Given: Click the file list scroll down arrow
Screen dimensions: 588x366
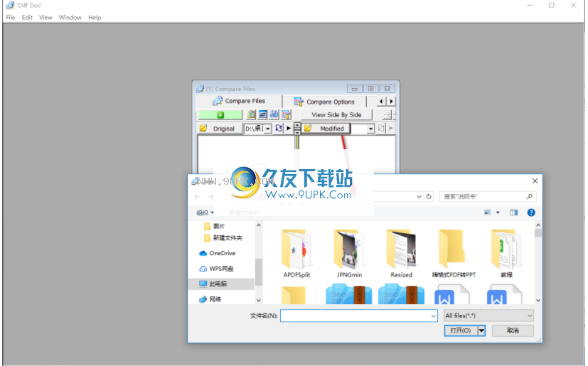Looking at the screenshot, I should click(x=538, y=301).
